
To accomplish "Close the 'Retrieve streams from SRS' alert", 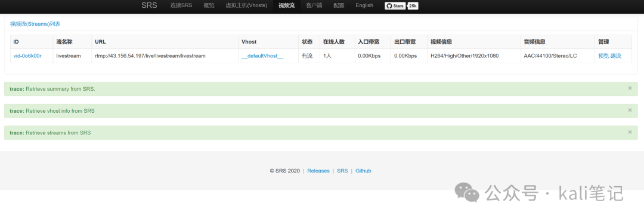I will [x=630, y=131].
